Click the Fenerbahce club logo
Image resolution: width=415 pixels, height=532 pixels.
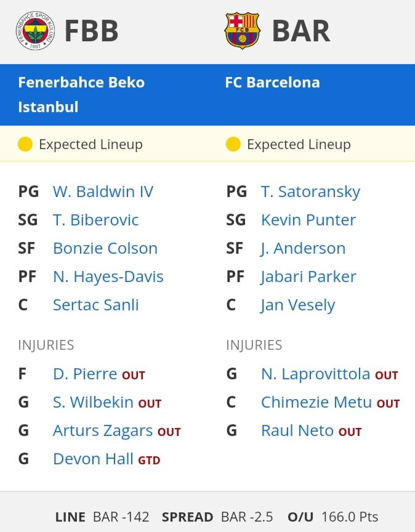click(35, 31)
